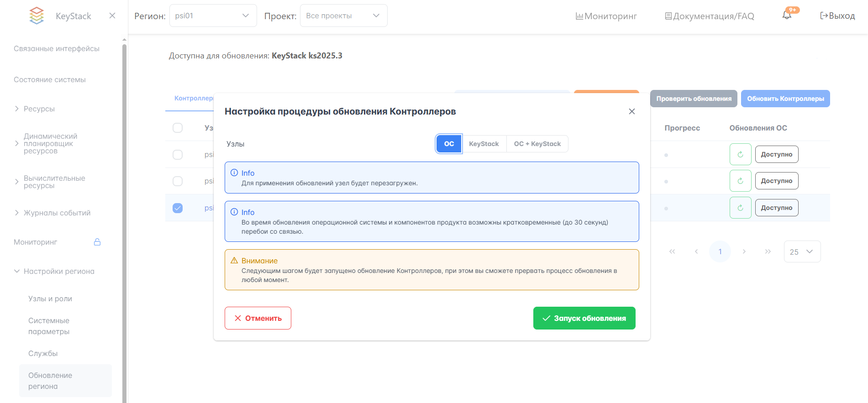Open the Проект Все проекты dropdown
The width and height of the screenshot is (868, 403).
343,16
